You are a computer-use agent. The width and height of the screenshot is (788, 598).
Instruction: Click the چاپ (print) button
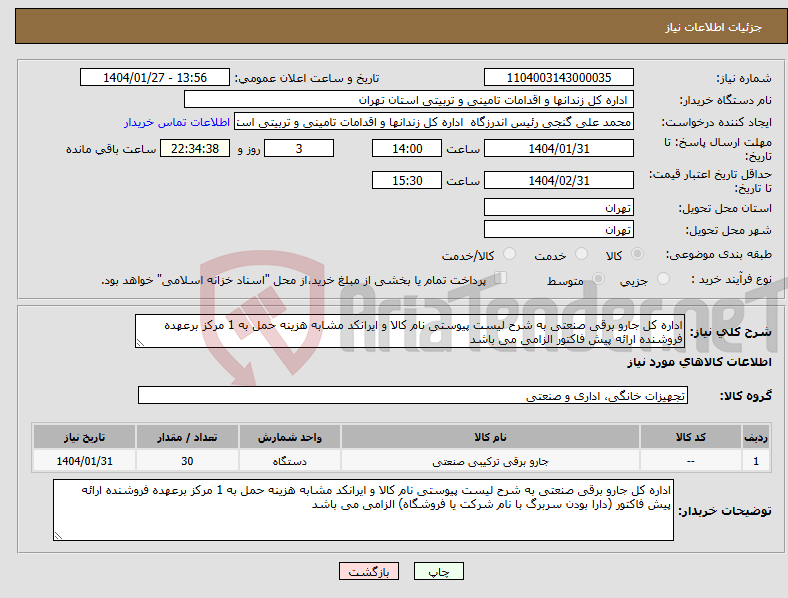[438, 571]
